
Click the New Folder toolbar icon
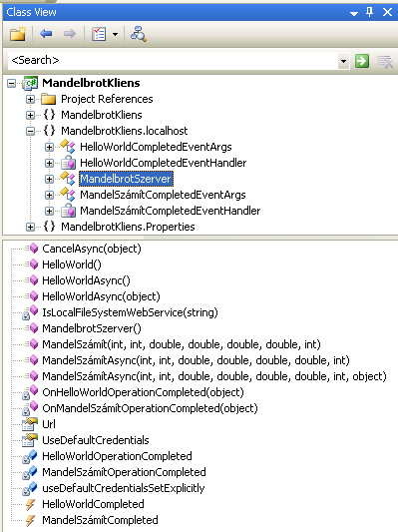coord(18,34)
